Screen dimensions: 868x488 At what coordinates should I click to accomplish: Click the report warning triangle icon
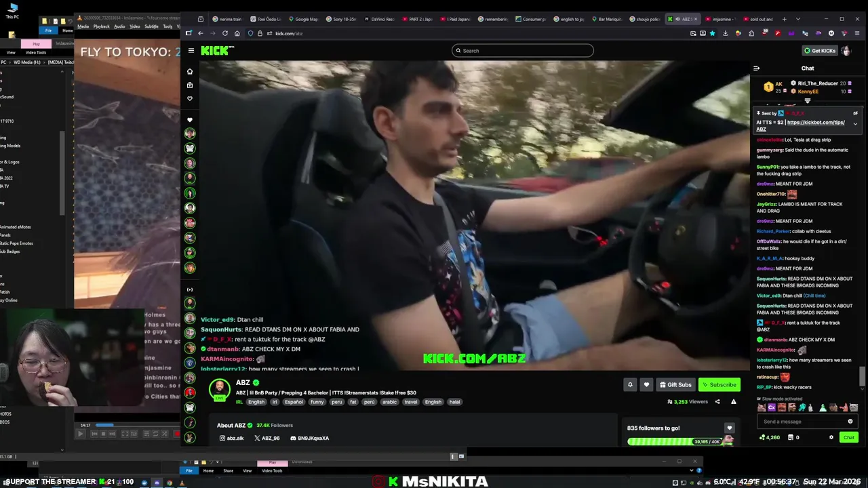(x=733, y=402)
